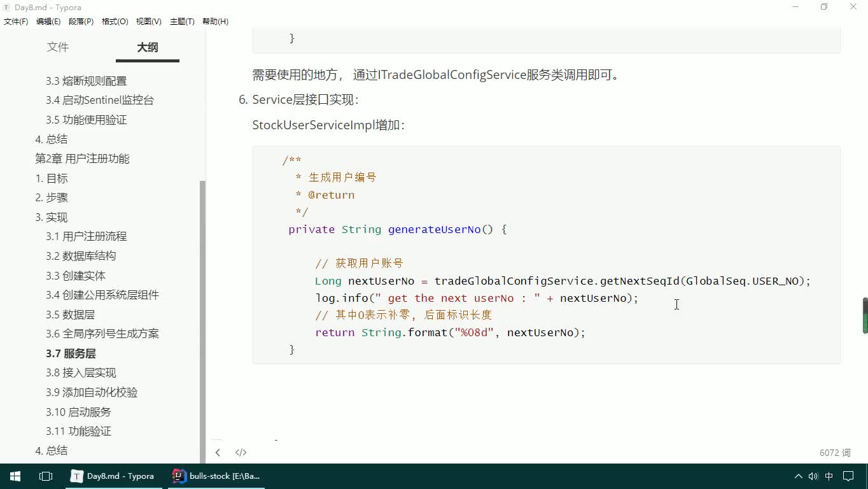Click the 生成用户编号 Javadoc comment
Screen dimensions: 868x489
(x=336, y=178)
